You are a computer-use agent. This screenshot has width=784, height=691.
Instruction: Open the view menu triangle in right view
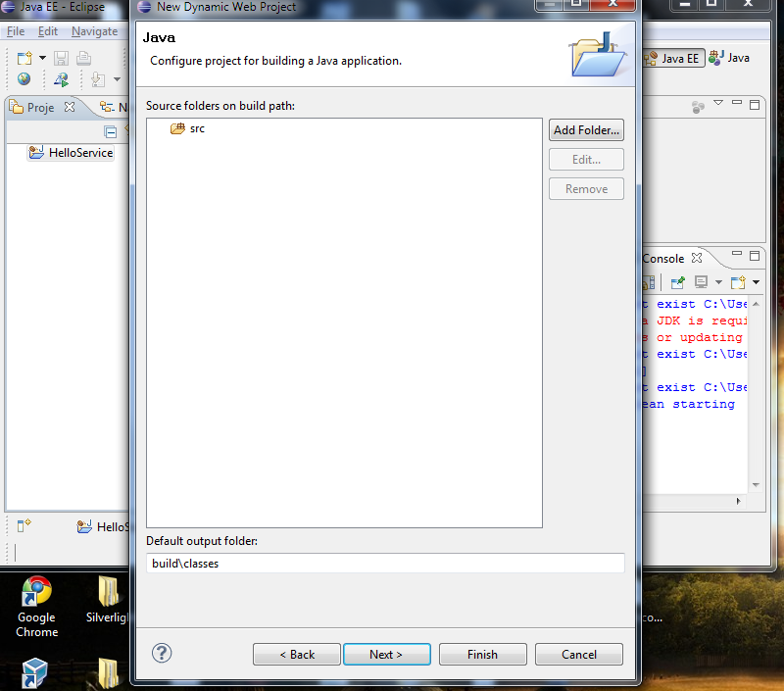point(718,103)
